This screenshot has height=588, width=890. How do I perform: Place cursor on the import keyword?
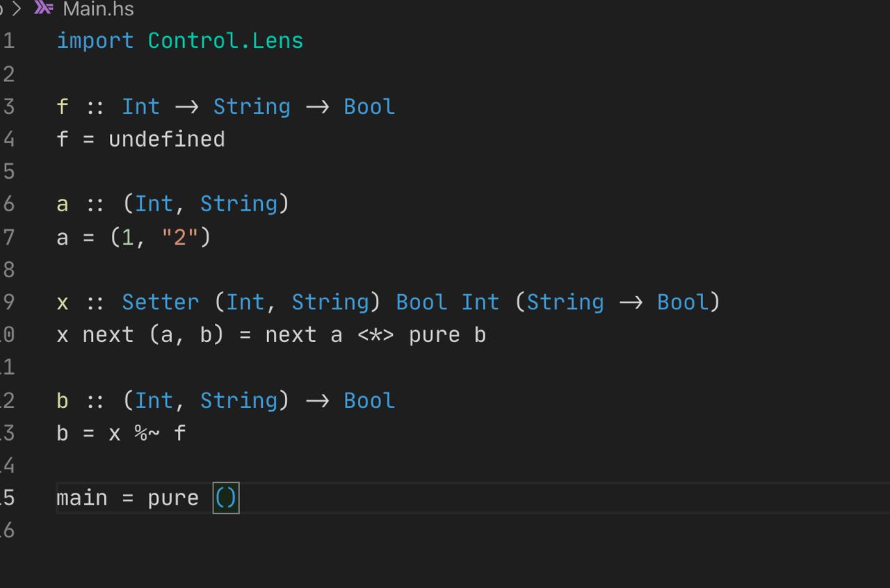coord(95,40)
